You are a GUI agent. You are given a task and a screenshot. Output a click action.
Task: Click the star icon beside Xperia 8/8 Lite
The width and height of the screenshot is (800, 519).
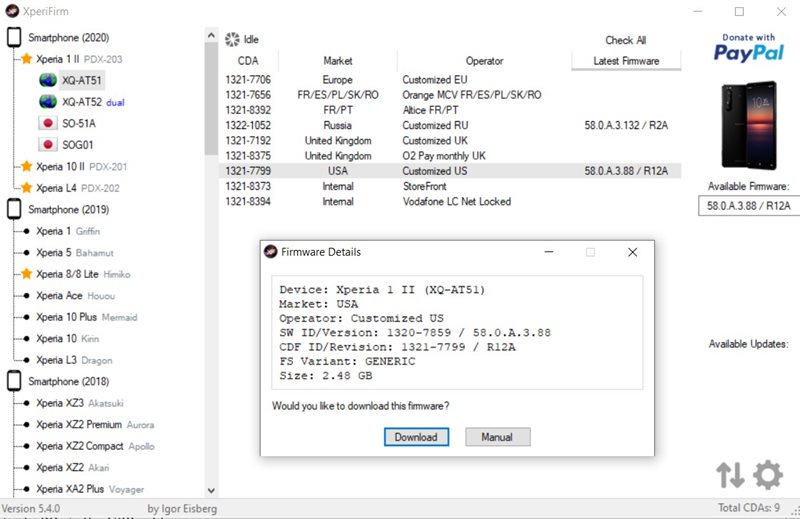coord(27,274)
